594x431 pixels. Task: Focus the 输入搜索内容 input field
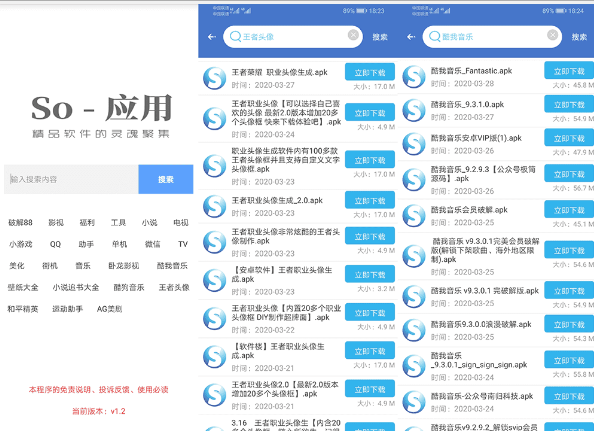[x=71, y=179]
